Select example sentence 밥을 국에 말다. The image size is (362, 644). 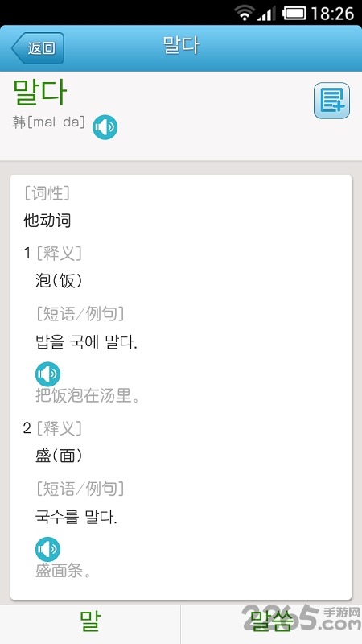coord(86,342)
